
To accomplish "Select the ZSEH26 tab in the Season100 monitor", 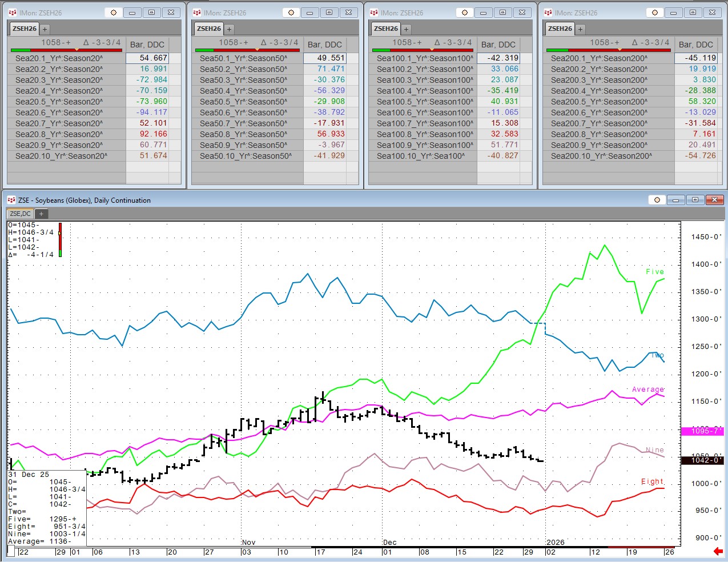I will [386, 29].
